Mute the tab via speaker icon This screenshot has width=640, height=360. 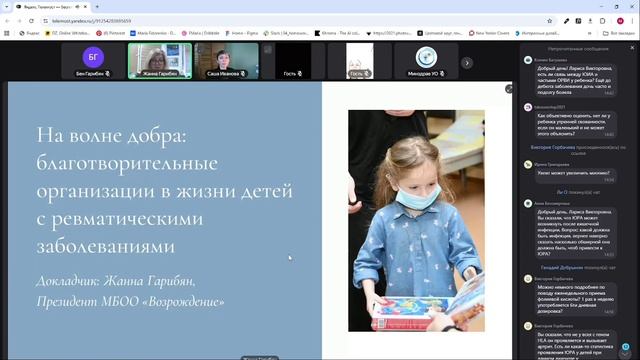[77, 7]
